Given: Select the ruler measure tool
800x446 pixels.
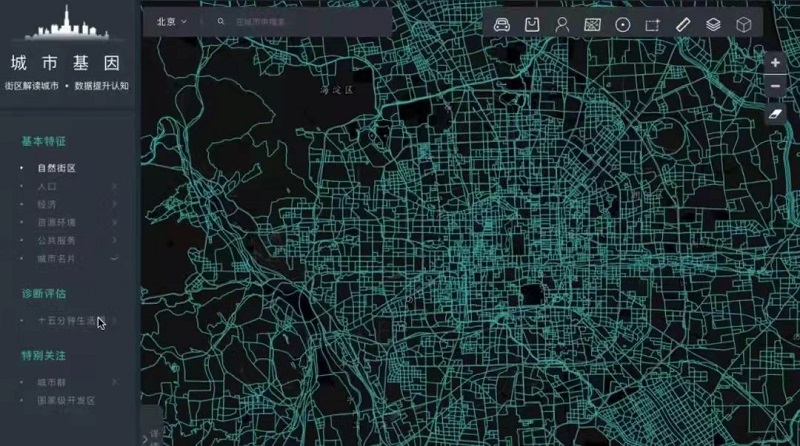Looking at the screenshot, I should (683, 24).
